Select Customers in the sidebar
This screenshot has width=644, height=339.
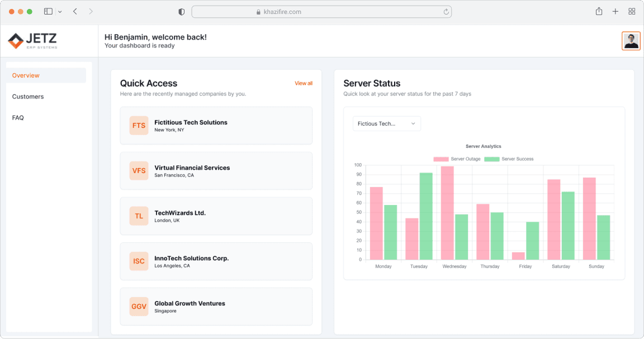[28, 97]
